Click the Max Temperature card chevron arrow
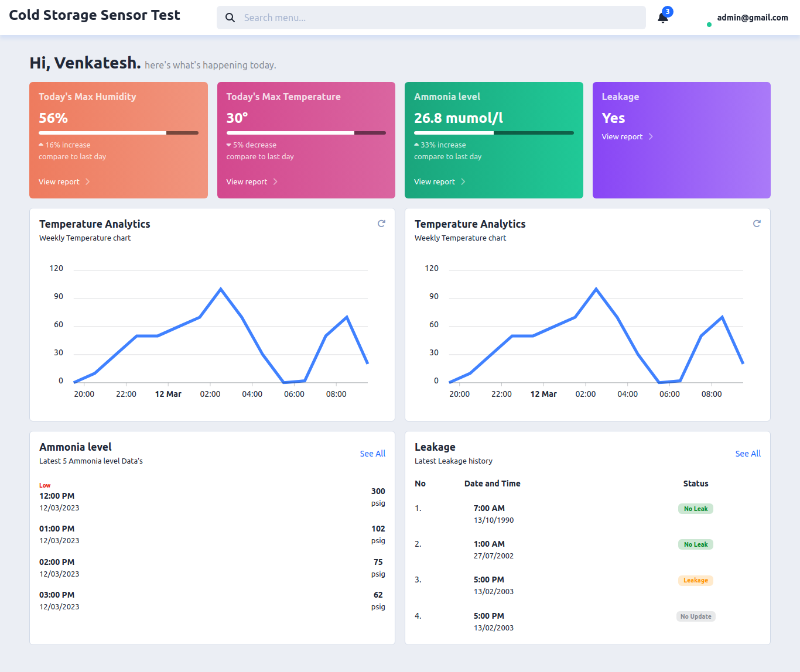Image resolution: width=800 pixels, height=672 pixels. pyautogui.click(x=275, y=181)
